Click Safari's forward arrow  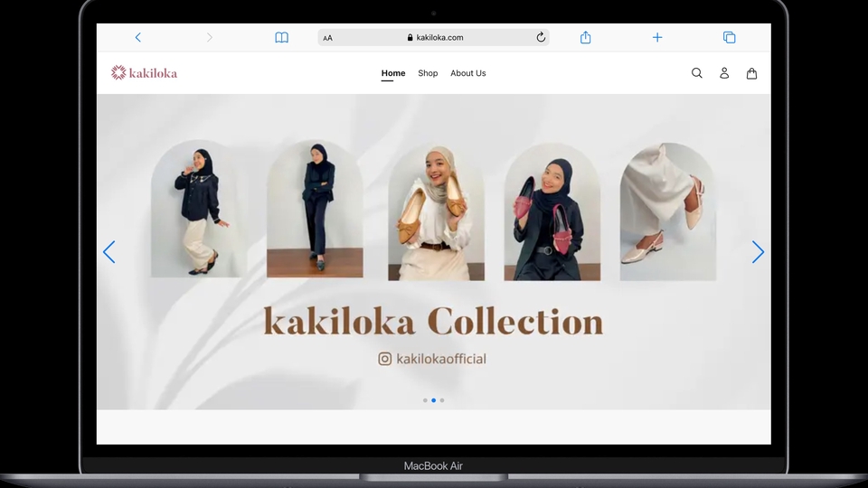209,37
